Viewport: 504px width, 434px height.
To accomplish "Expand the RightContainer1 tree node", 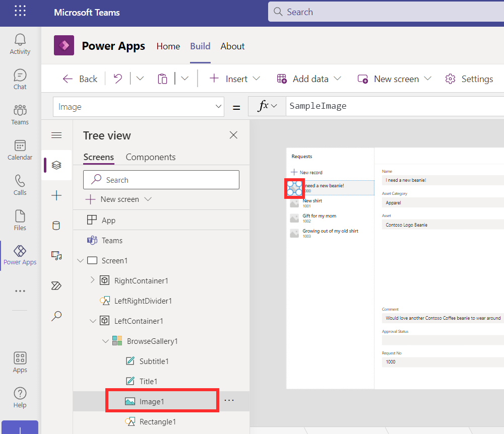I will 93,280.
